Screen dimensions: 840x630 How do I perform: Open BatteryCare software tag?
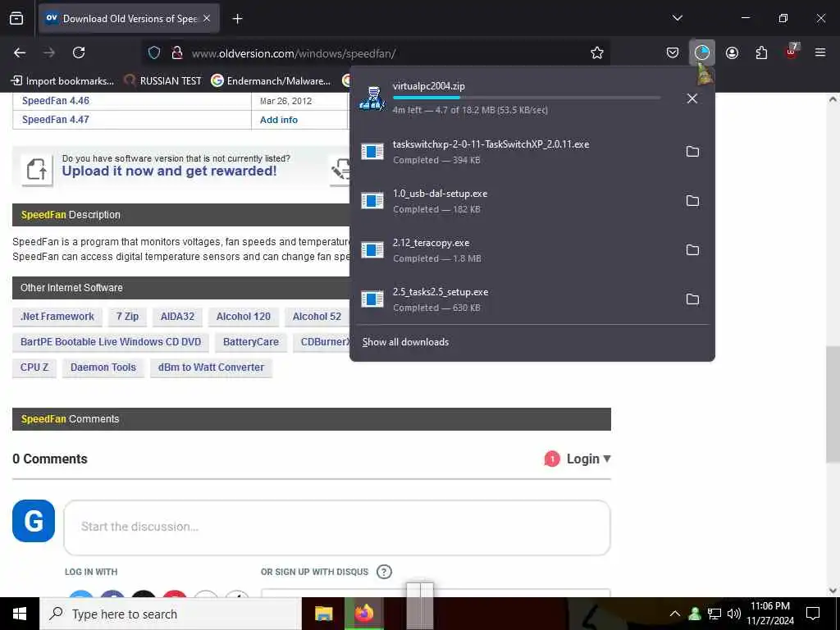251,342
